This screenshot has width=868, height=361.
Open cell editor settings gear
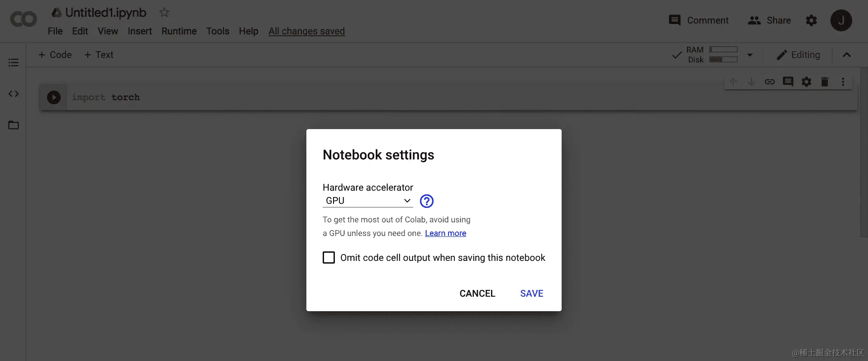tap(806, 82)
